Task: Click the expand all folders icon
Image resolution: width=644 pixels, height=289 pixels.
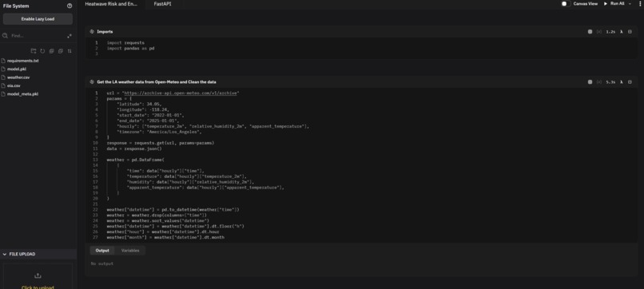Action: (x=51, y=51)
